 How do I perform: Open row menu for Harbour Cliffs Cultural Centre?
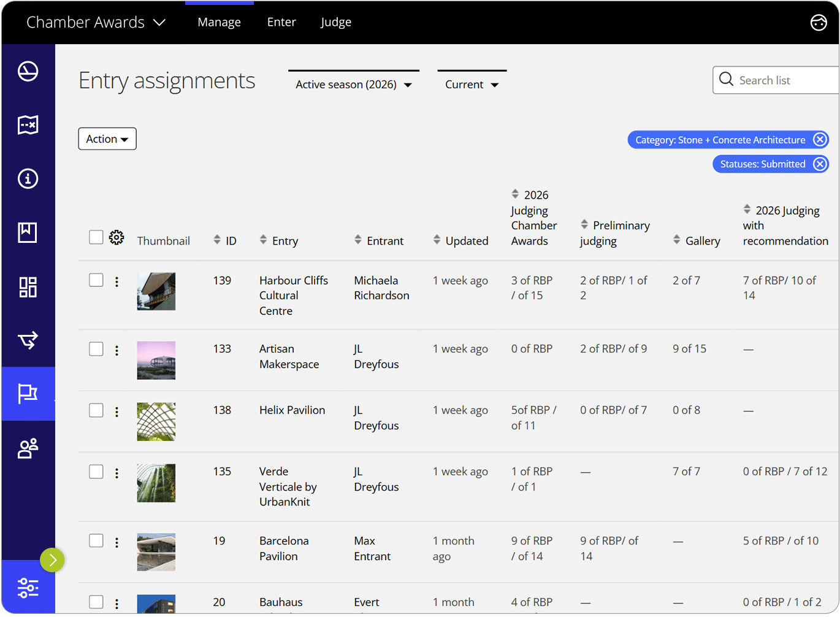(116, 282)
